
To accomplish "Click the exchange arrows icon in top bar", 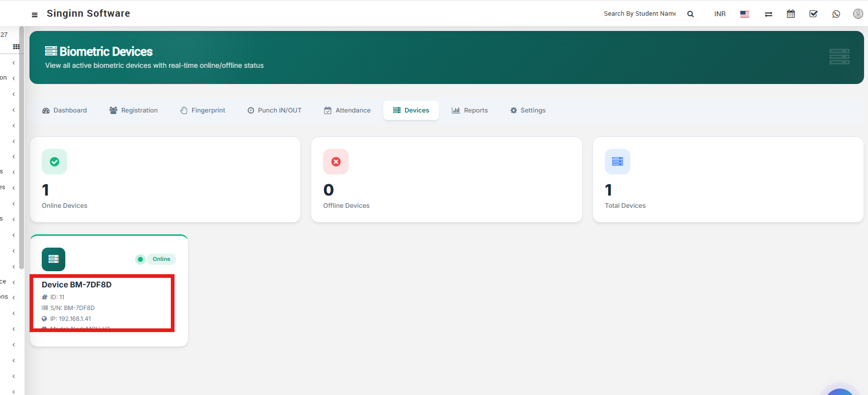I will (768, 14).
